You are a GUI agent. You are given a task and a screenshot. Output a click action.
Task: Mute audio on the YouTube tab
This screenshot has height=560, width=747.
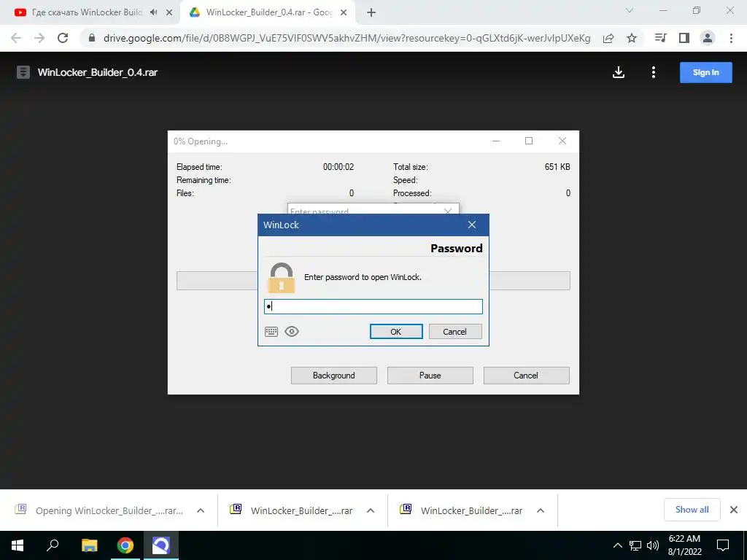click(153, 12)
